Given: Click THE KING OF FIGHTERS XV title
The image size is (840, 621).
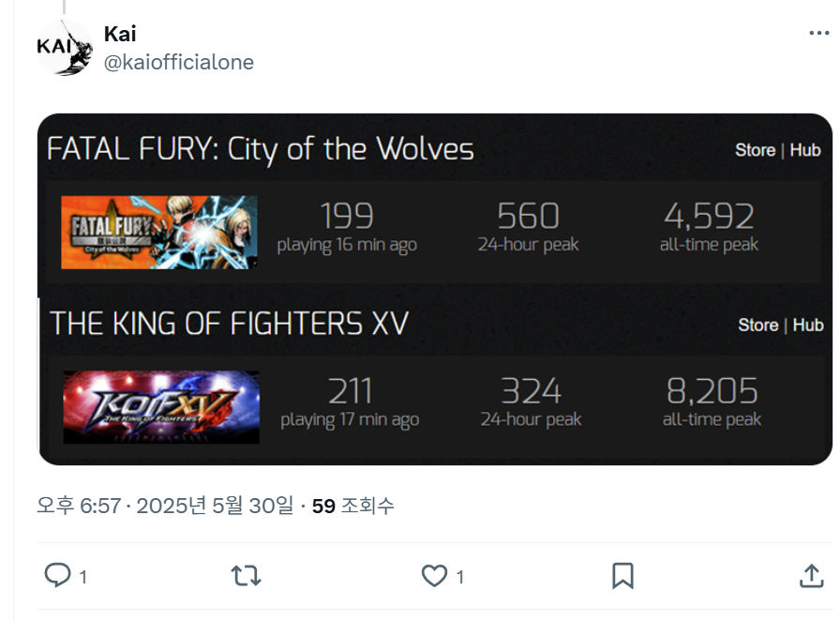Looking at the screenshot, I should (230, 324).
